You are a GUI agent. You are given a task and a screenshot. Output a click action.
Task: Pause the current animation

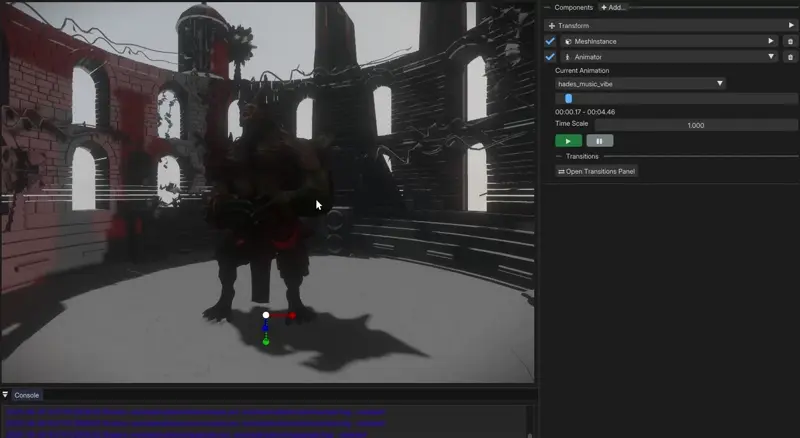tap(599, 141)
